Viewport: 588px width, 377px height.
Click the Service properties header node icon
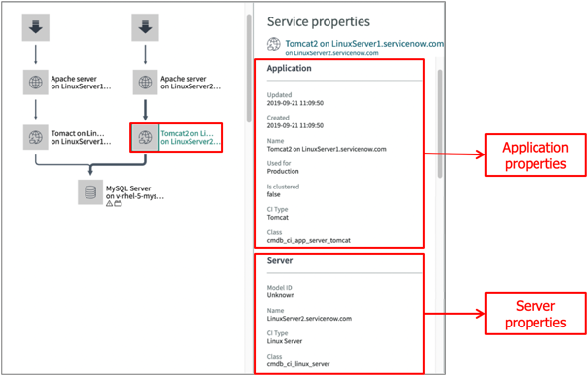(274, 44)
